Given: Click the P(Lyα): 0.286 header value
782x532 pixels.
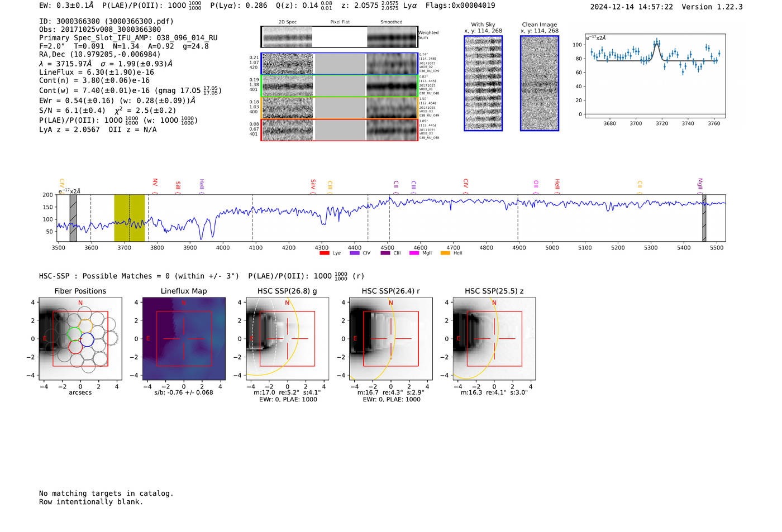Looking at the screenshot, I should point(239,6).
